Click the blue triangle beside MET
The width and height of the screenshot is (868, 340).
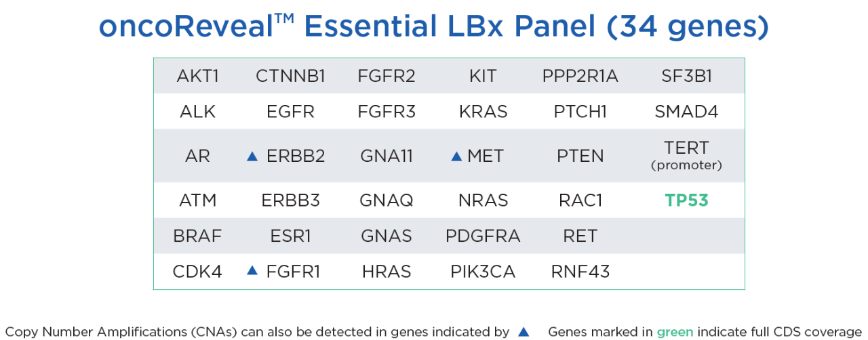pyautogui.click(x=456, y=156)
